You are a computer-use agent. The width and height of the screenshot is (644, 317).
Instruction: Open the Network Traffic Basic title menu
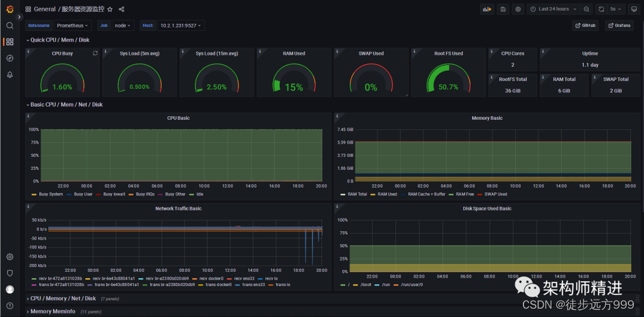pos(178,208)
